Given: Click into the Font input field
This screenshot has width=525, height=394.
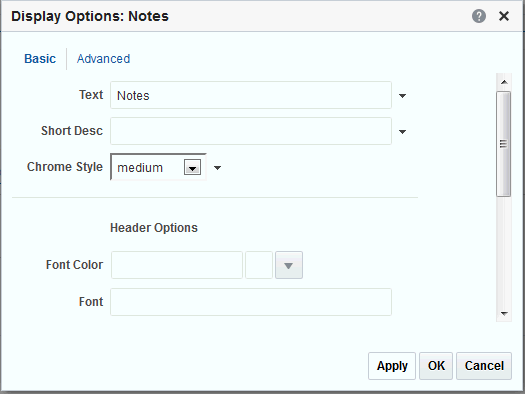Looking at the screenshot, I should (x=251, y=302).
